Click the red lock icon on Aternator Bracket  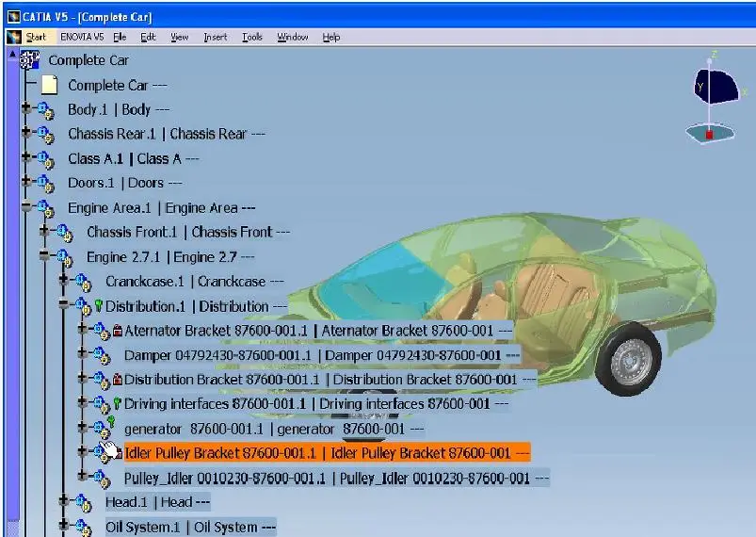tap(117, 331)
